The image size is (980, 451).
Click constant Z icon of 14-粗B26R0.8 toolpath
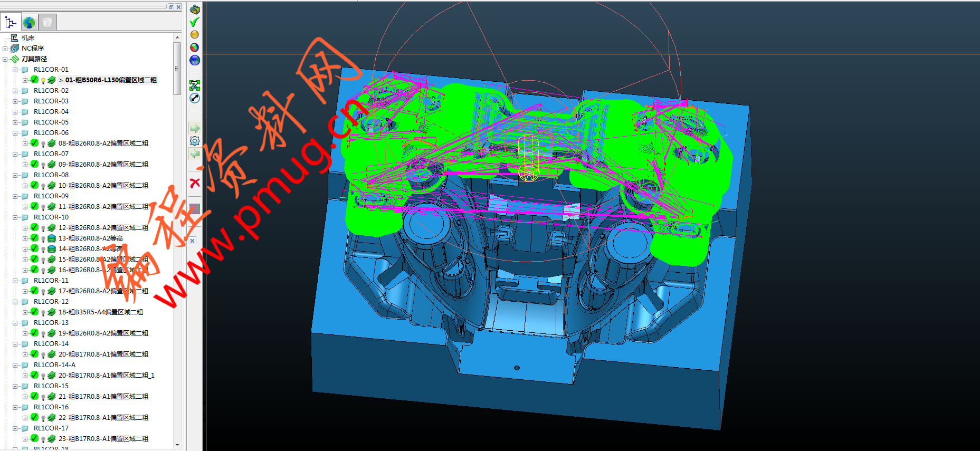[52, 249]
